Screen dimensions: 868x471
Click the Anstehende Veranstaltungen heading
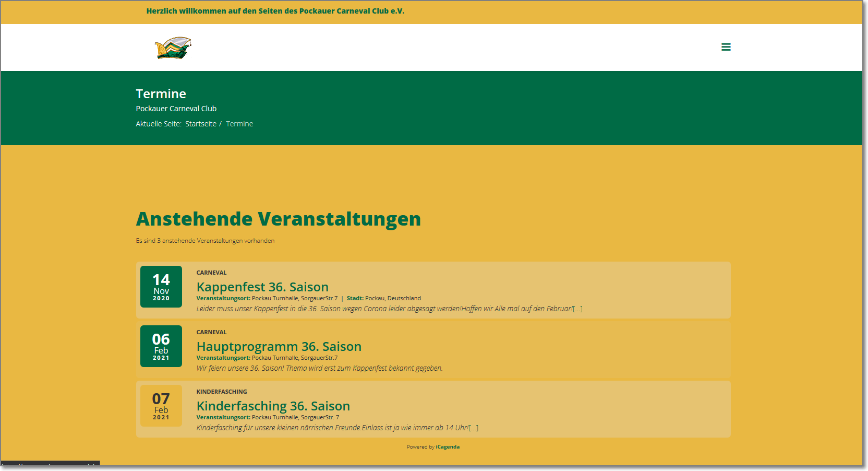coord(278,219)
